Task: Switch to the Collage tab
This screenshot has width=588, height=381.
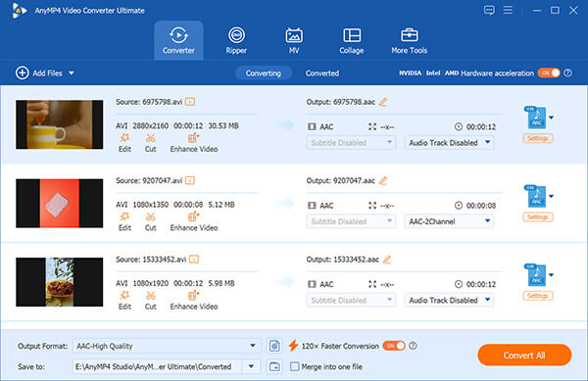Action: coord(352,40)
